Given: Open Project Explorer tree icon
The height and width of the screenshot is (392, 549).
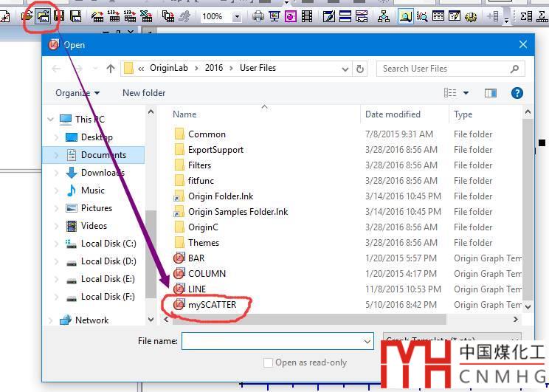Looking at the screenshot, I should pos(384,16).
